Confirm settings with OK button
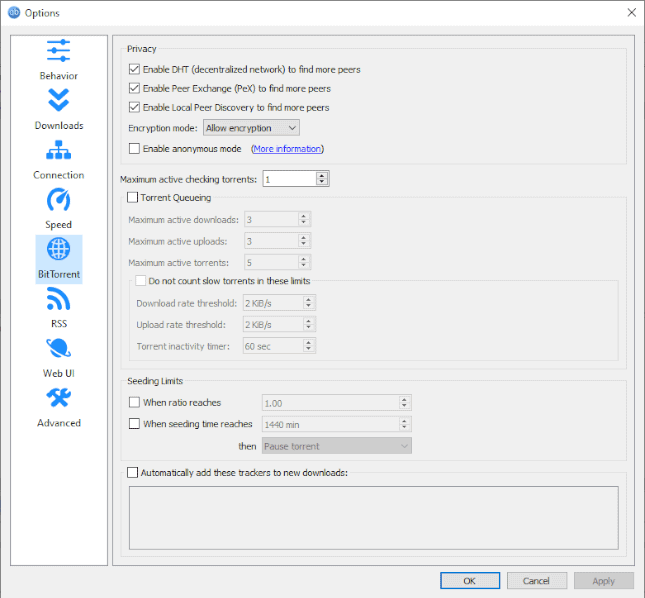Screen dimensions: 645x598 [470, 581]
